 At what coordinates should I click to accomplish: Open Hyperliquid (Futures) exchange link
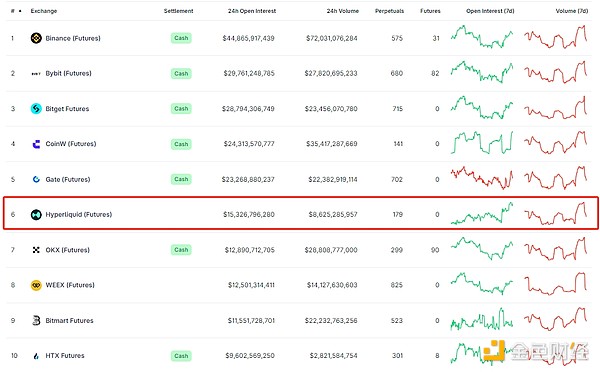coord(79,214)
